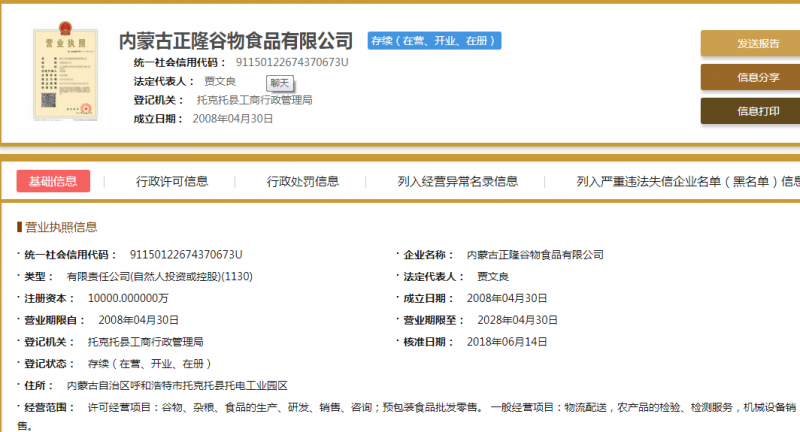Click 企业名称 value in license section

click(x=535, y=255)
